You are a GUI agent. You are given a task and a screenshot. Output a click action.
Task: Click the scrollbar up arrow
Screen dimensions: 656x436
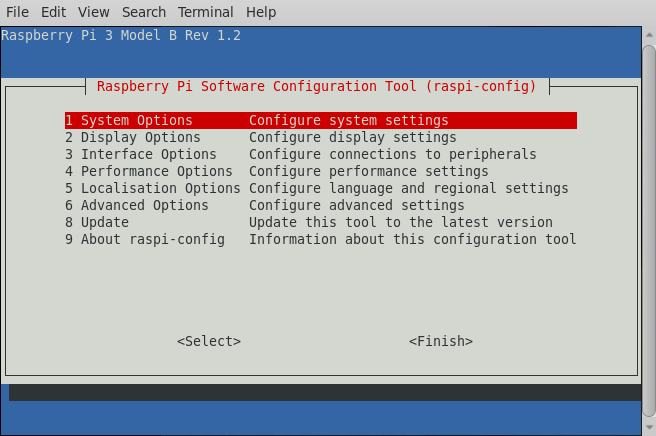649,35
